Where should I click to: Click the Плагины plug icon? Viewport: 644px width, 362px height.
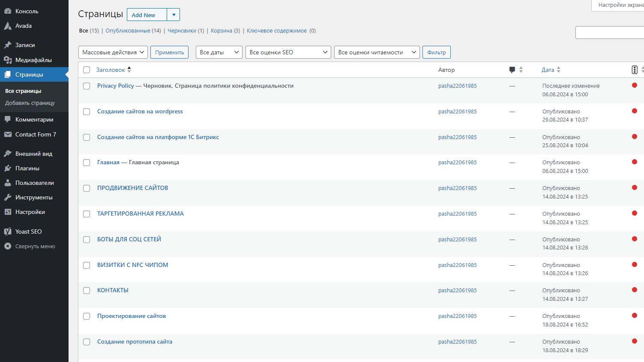click(8, 168)
